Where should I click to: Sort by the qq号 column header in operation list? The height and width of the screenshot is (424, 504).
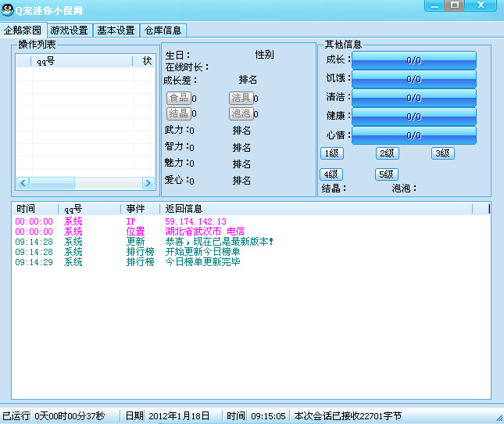coord(78,61)
